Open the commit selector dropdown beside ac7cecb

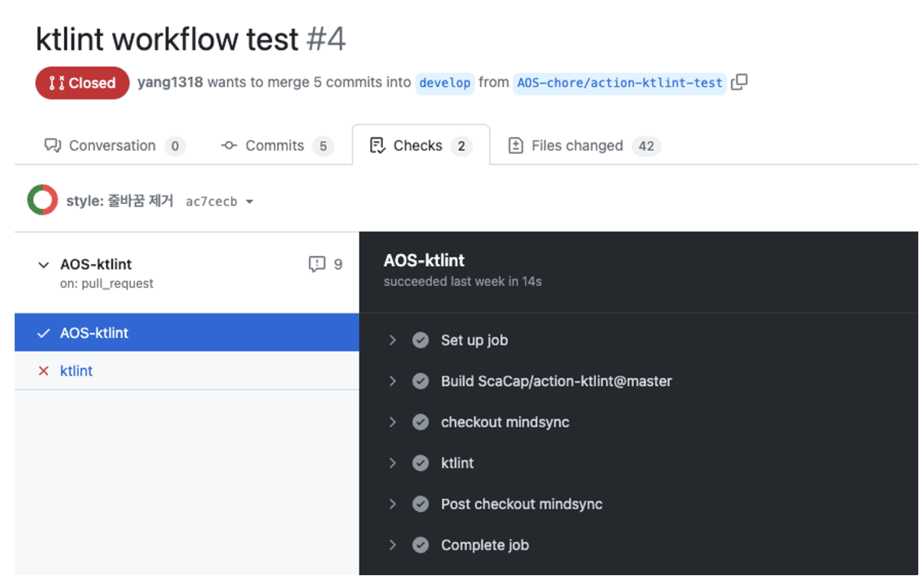point(250,202)
